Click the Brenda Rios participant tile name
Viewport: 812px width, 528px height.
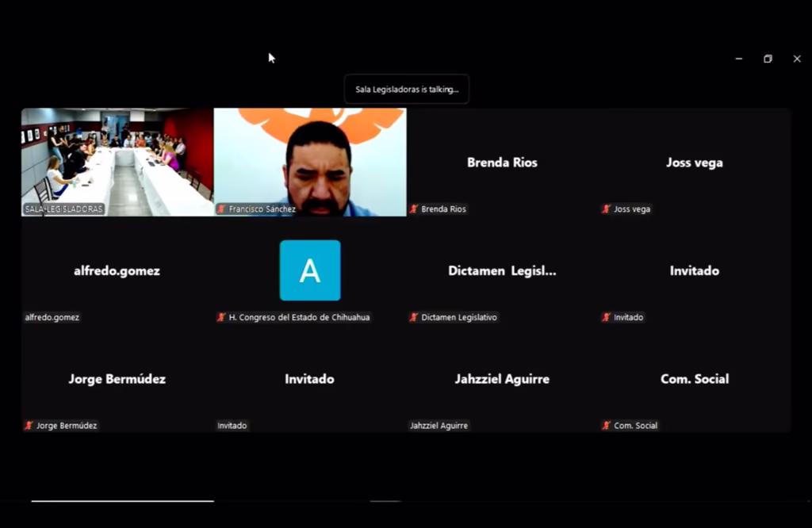(502, 163)
